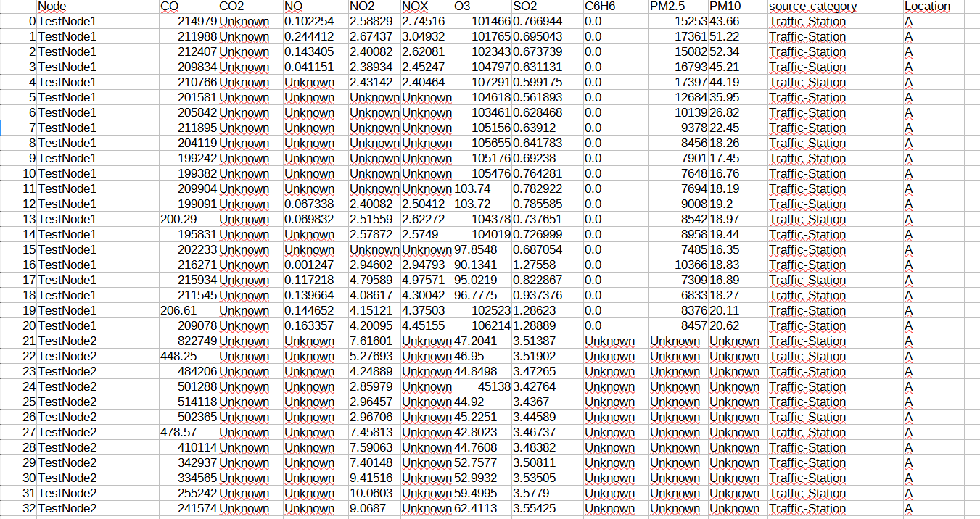
Task: Click CO value 478.57
Action: (188, 433)
